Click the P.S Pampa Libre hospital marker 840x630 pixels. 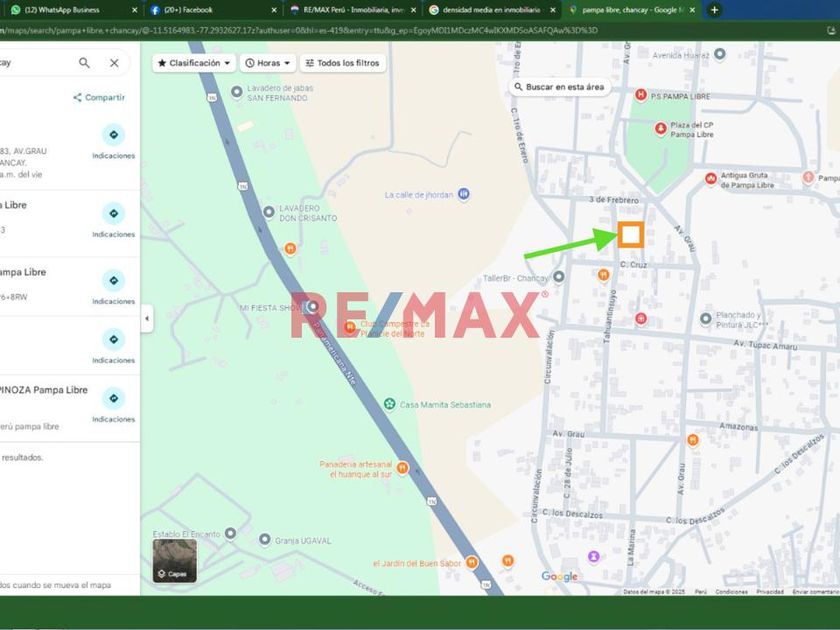point(641,95)
